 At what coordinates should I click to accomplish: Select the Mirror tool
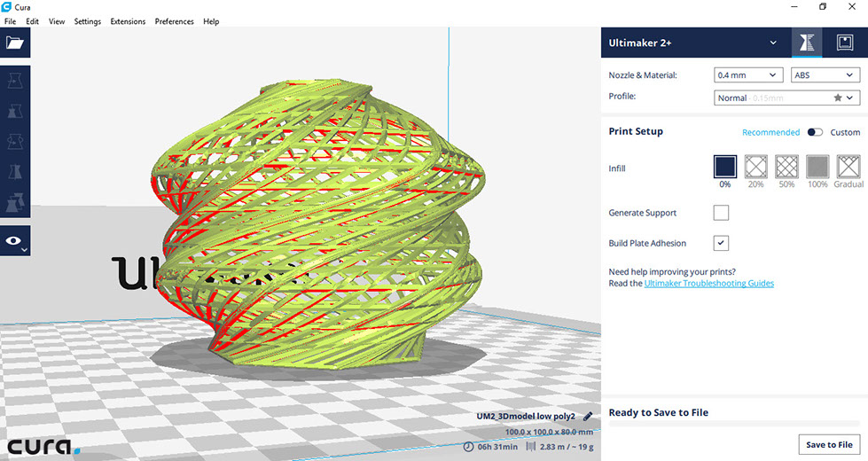click(x=15, y=172)
